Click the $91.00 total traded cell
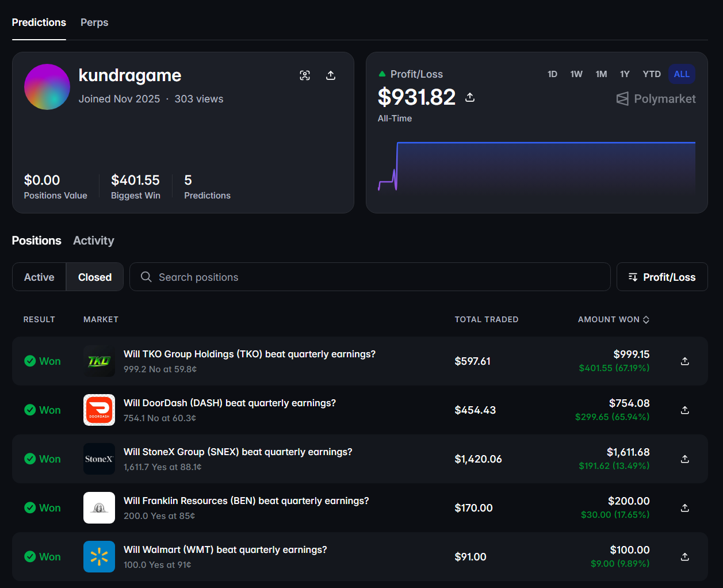This screenshot has height=588, width=723. pyautogui.click(x=470, y=557)
